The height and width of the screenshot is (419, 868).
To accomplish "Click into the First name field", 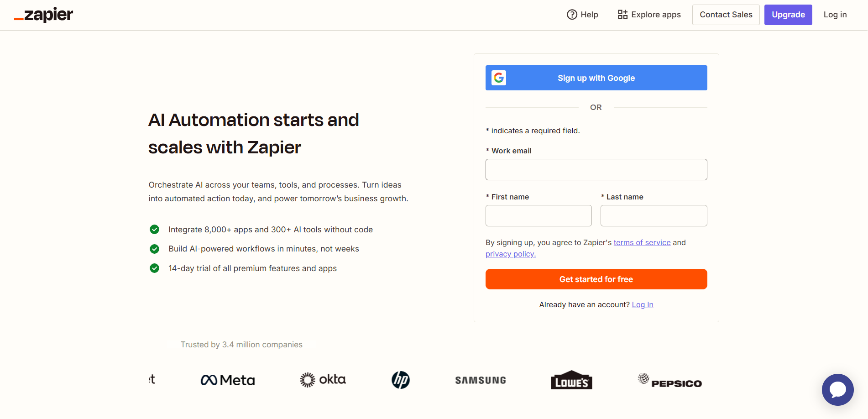I will point(539,216).
